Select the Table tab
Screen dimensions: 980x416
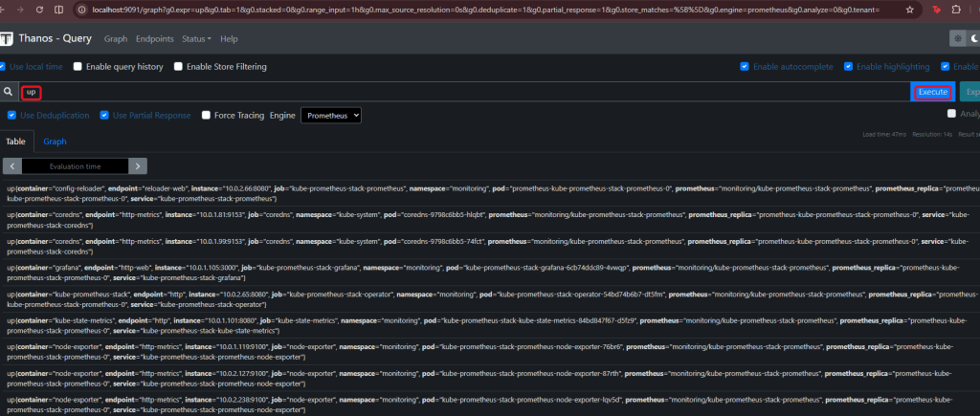(15, 142)
